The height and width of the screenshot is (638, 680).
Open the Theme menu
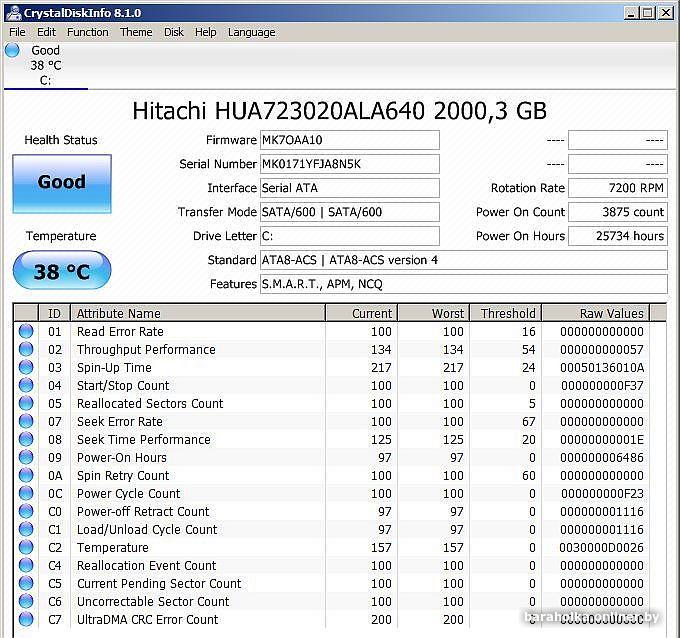[136, 32]
